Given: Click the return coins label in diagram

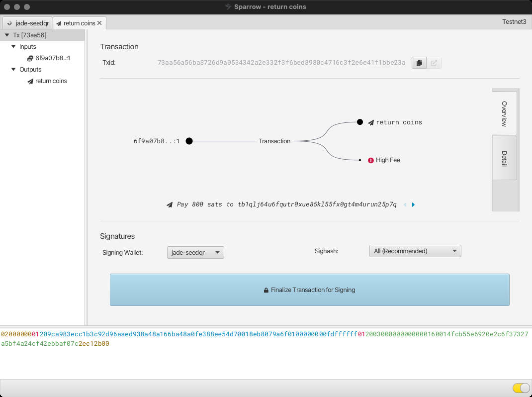Looking at the screenshot, I should [399, 122].
